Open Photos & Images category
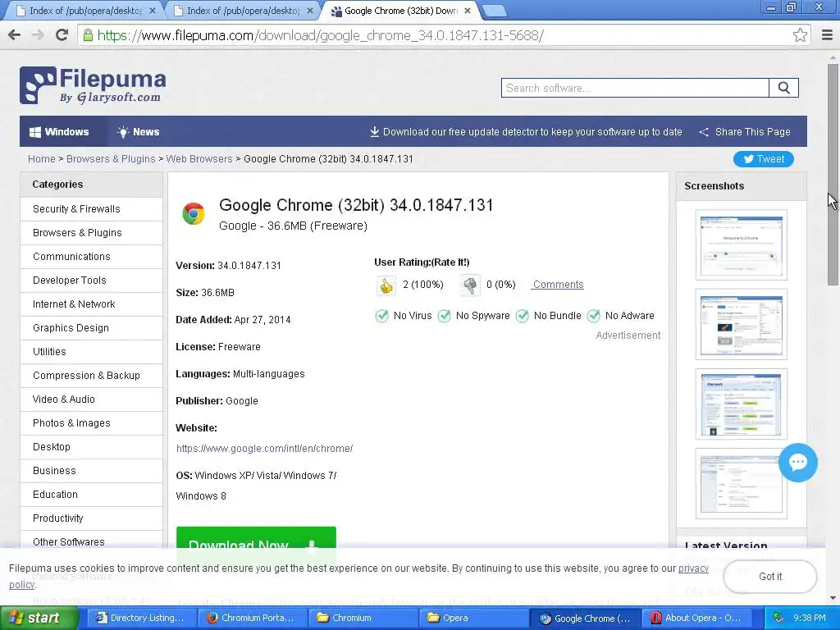The width and height of the screenshot is (840, 630). 91,422
